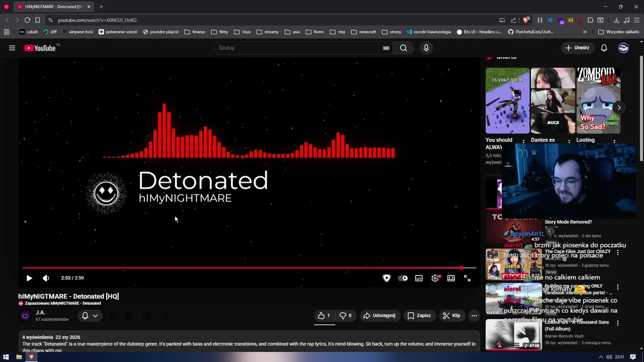Open the site settings icon in the address bar
The image size is (644, 362).
[x=50, y=20]
